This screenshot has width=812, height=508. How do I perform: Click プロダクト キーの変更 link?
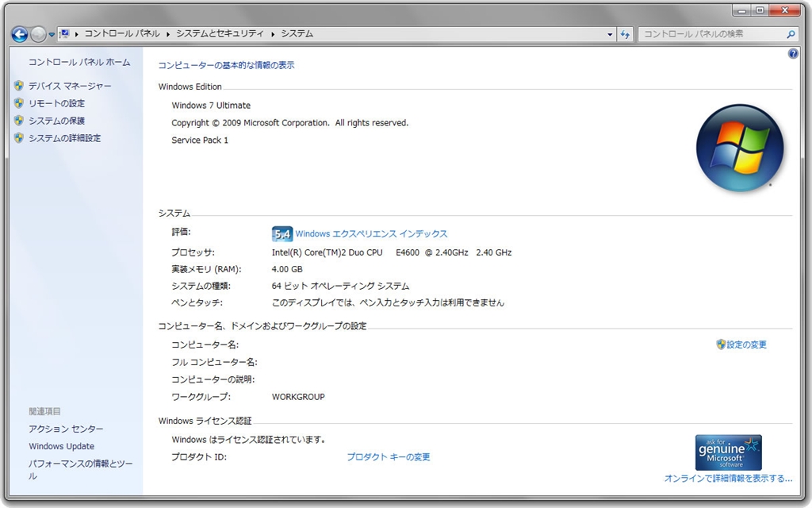point(389,457)
